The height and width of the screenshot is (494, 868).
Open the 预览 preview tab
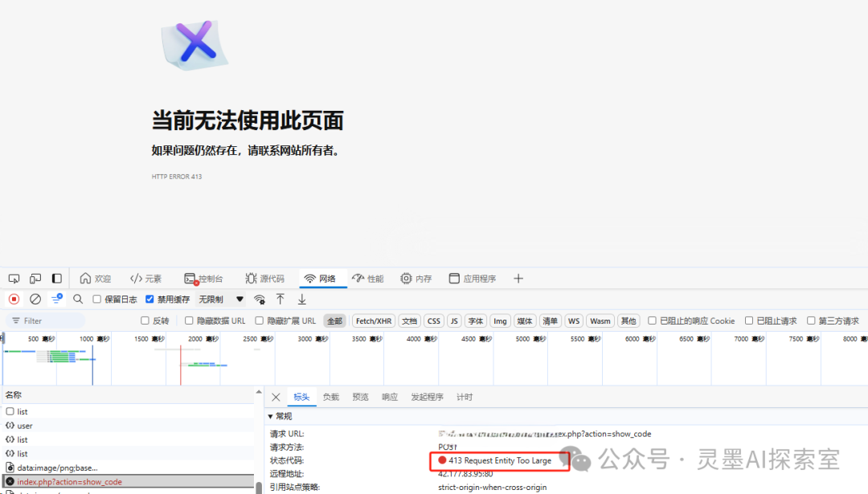tap(360, 397)
